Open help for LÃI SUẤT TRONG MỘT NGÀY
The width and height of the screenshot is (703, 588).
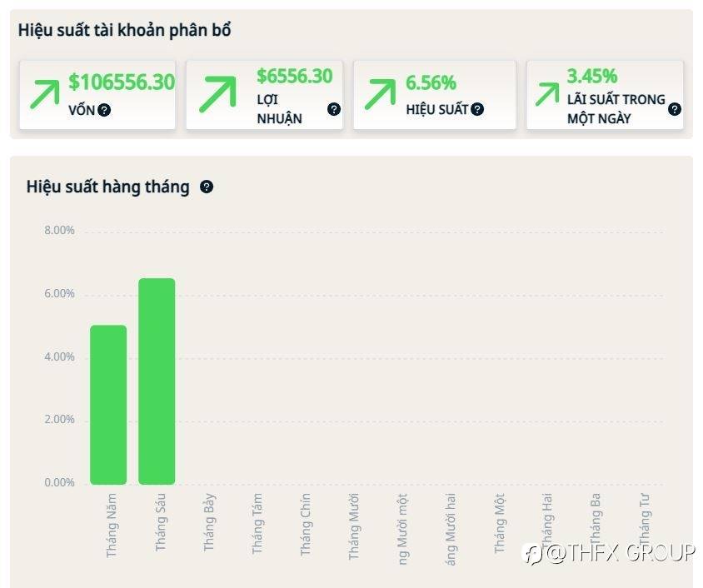tap(675, 109)
